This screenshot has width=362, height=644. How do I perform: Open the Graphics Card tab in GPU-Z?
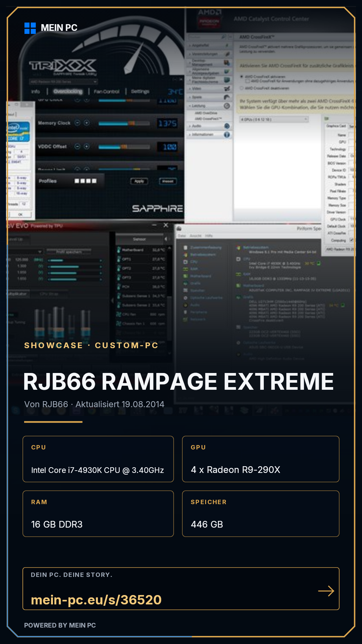(336, 126)
